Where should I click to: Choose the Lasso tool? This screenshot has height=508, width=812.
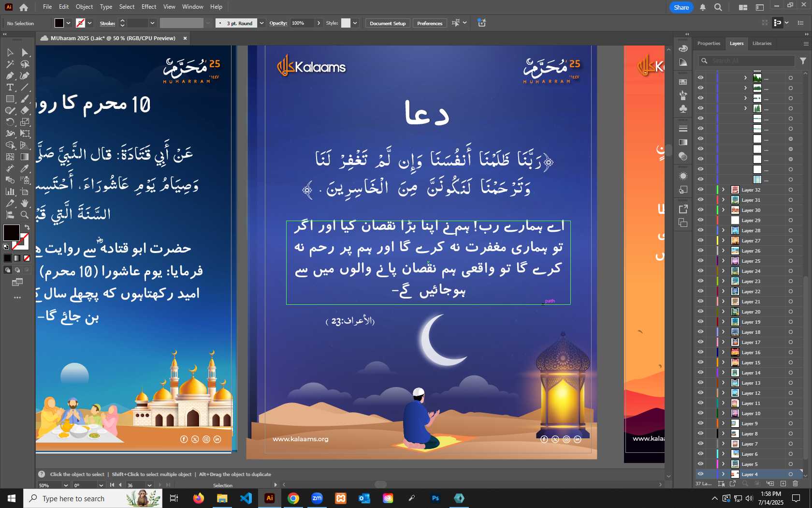click(x=25, y=64)
